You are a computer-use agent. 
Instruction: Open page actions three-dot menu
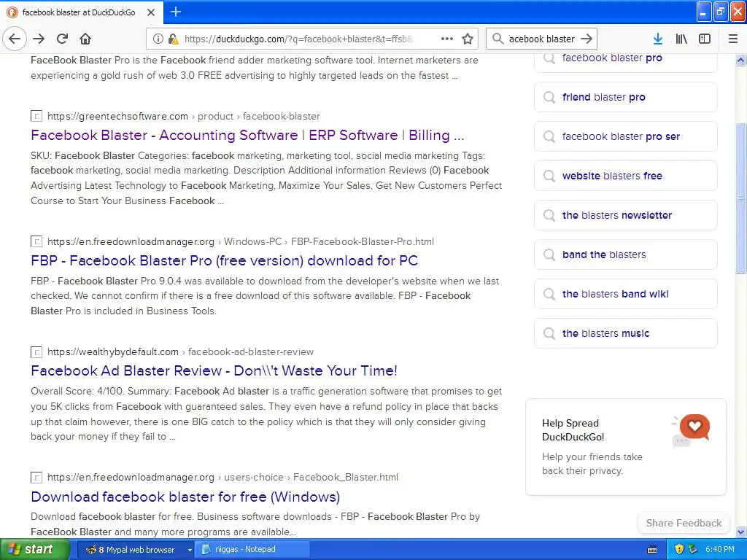tap(447, 39)
